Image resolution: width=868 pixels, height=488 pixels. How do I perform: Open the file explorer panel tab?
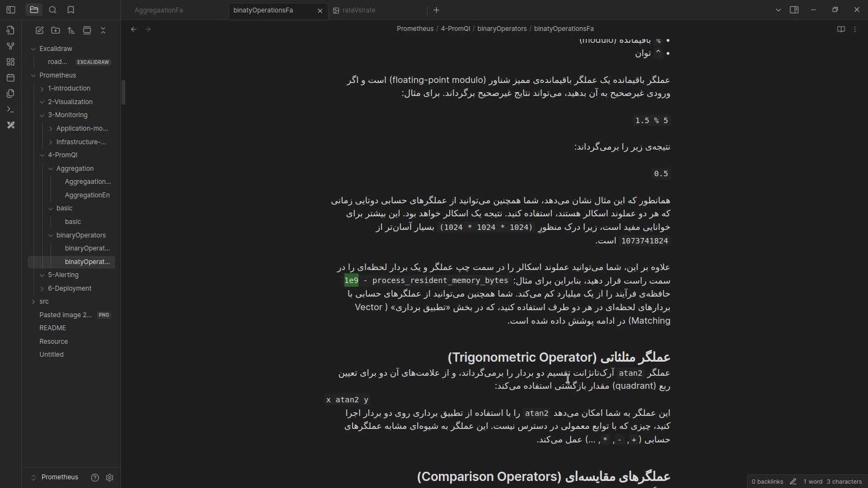tap(34, 10)
